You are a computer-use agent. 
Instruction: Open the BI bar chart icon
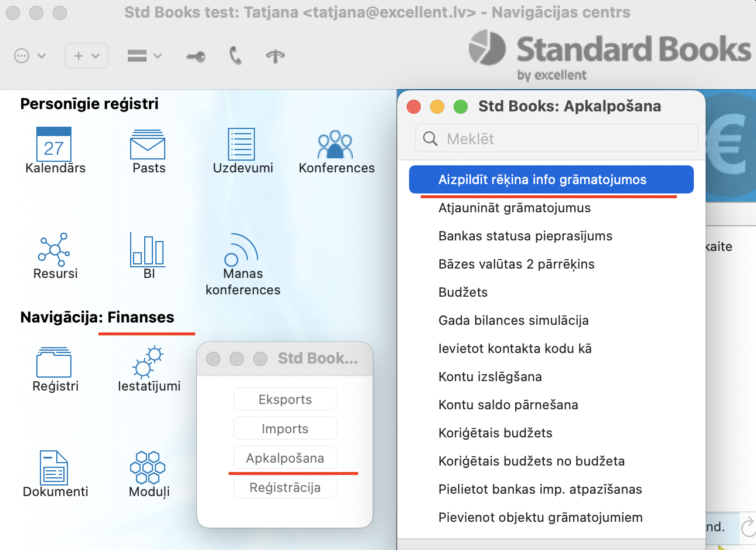coord(148,249)
